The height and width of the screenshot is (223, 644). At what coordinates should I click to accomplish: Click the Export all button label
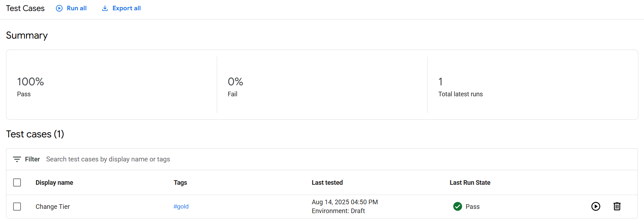point(126,8)
